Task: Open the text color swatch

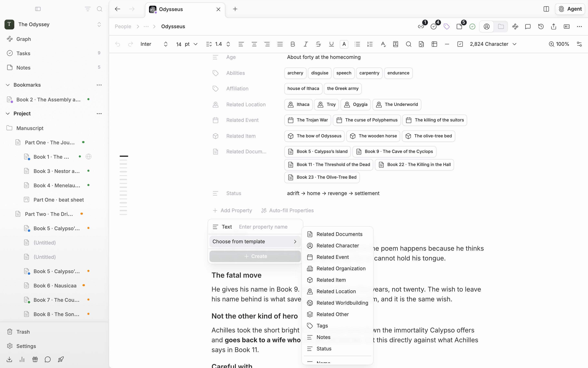Action: 344,44
